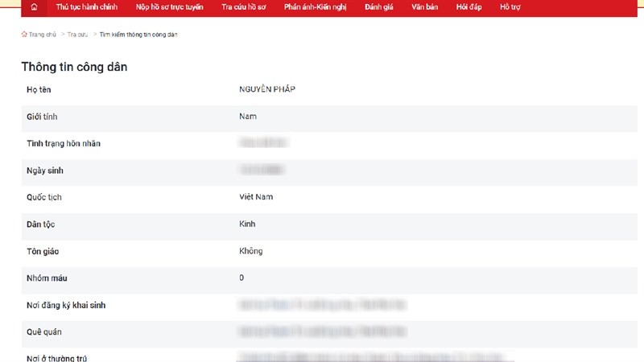The image size is (644, 362).
Task: Switch to the Văn bản section
Action: point(424,7)
